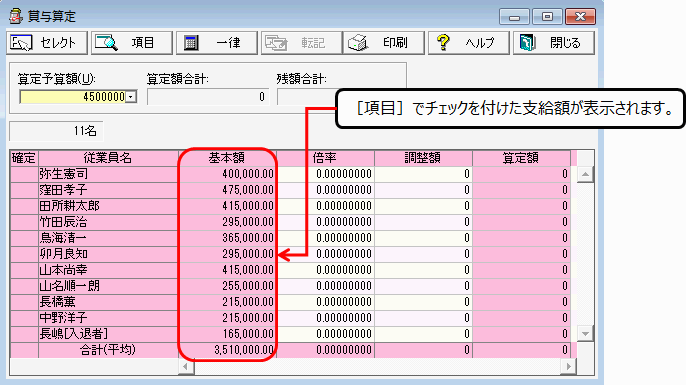Select employee 山本尚幸
Screen dimensions: 686x385
[x=108, y=270]
